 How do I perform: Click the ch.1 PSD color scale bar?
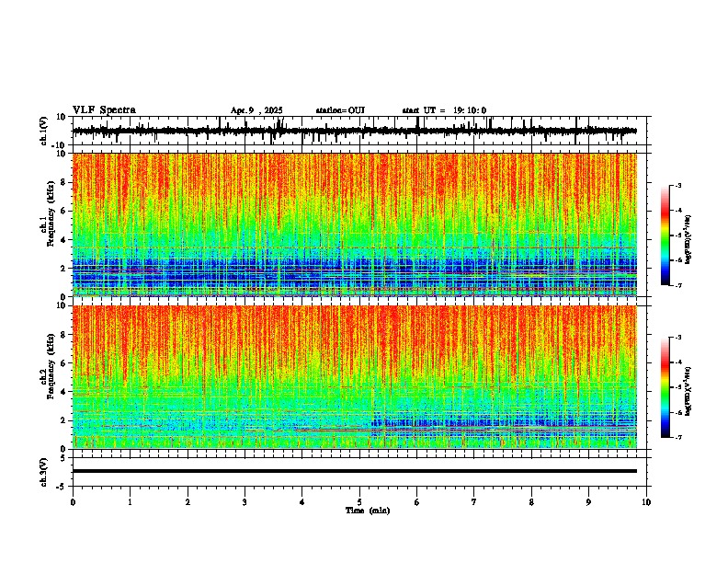[665, 236]
